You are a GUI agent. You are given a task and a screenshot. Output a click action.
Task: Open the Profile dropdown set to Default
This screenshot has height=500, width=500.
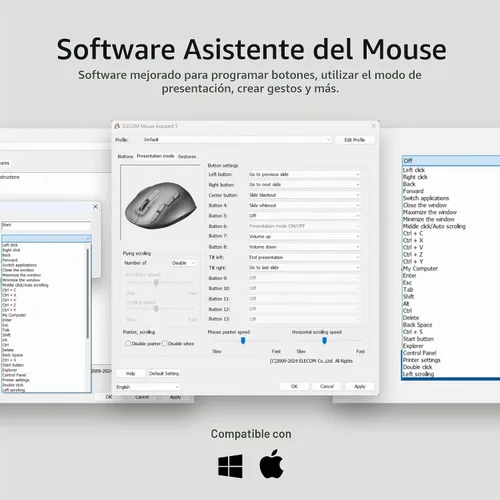[x=237, y=140]
